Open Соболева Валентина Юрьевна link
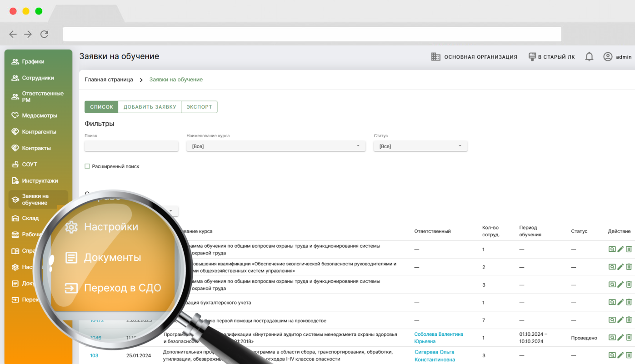635x364 pixels. pyautogui.click(x=438, y=338)
